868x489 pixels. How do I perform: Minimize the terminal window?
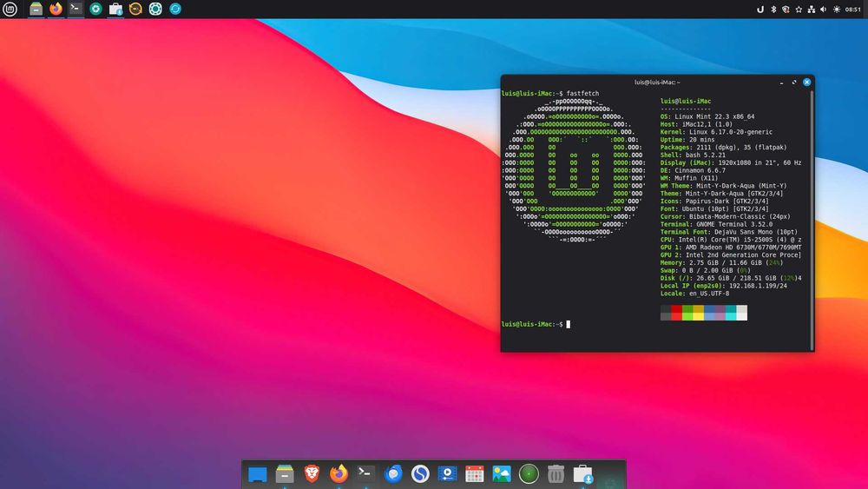coord(781,82)
